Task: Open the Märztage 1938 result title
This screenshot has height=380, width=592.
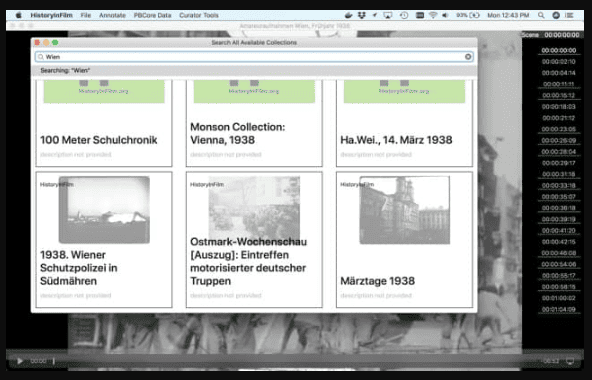Action: click(x=378, y=281)
